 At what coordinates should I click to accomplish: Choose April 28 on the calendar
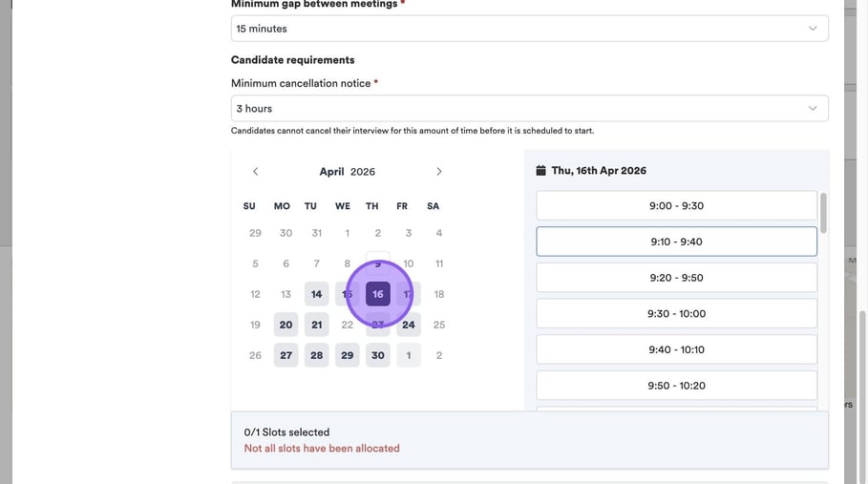pyautogui.click(x=316, y=355)
